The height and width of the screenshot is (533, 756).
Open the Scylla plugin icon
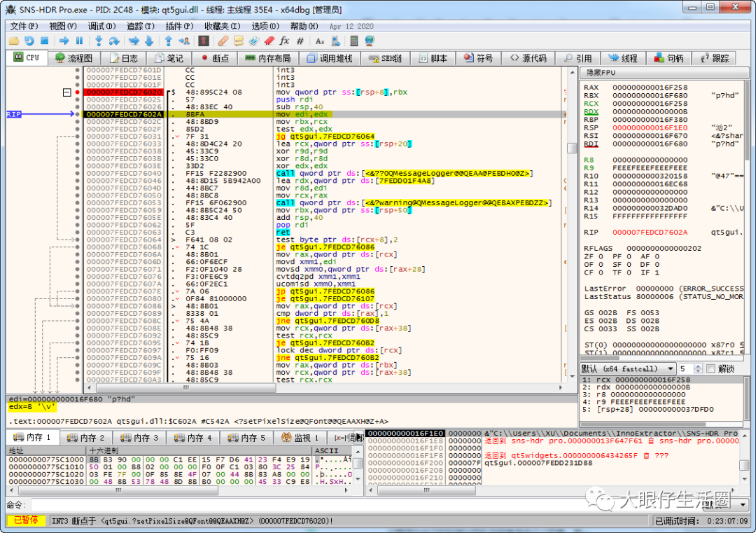204,41
